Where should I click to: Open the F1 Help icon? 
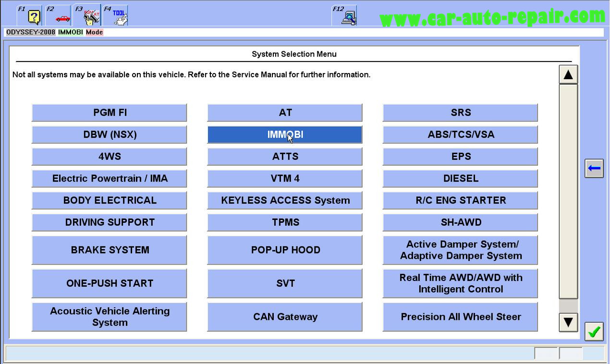pos(32,15)
